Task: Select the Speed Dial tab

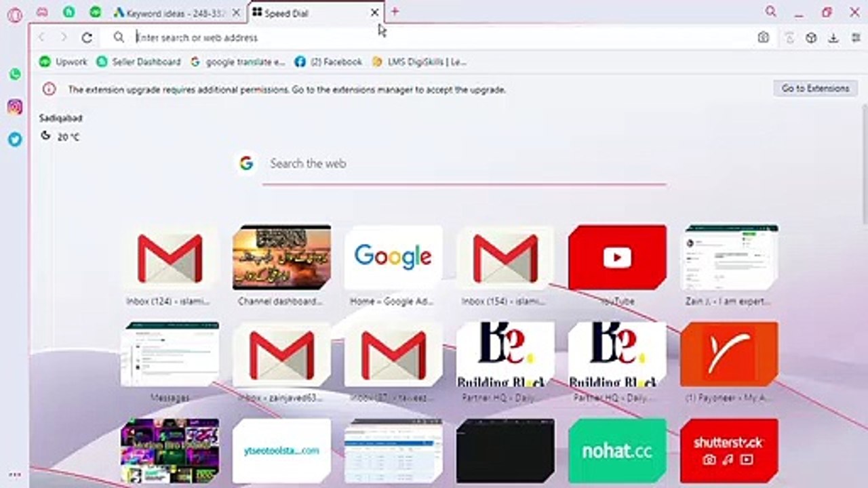Action: pyautogui.click(x=316, y=12)
